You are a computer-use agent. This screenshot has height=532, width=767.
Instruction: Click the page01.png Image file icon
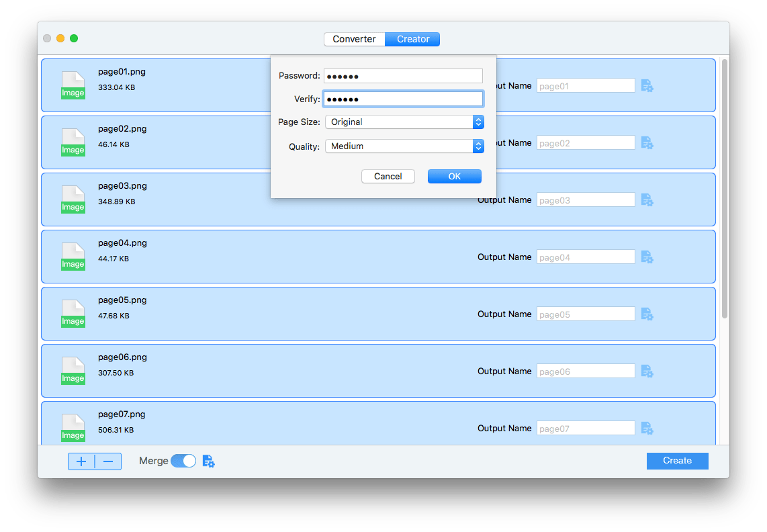[73, 85]
